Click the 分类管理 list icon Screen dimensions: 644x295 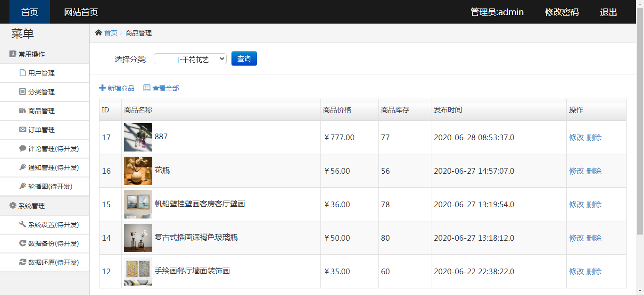click(23, 92)
